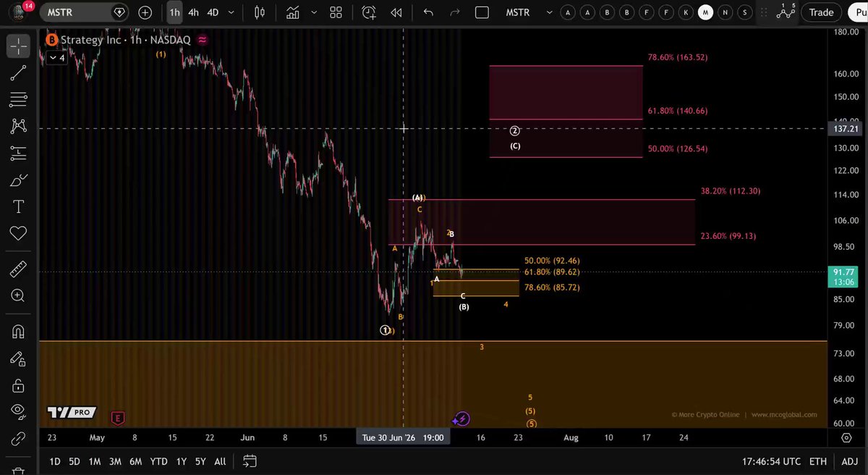Select the brush drawing tool

(x=18, y=180)
